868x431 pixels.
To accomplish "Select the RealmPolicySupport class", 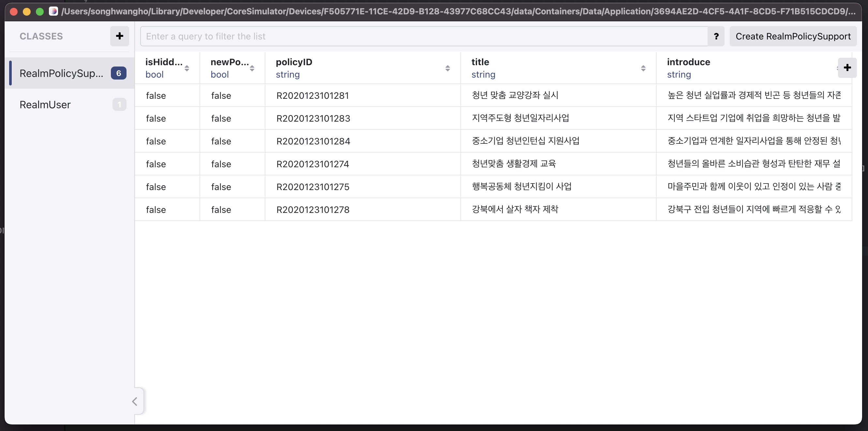I will click(61, 73).
